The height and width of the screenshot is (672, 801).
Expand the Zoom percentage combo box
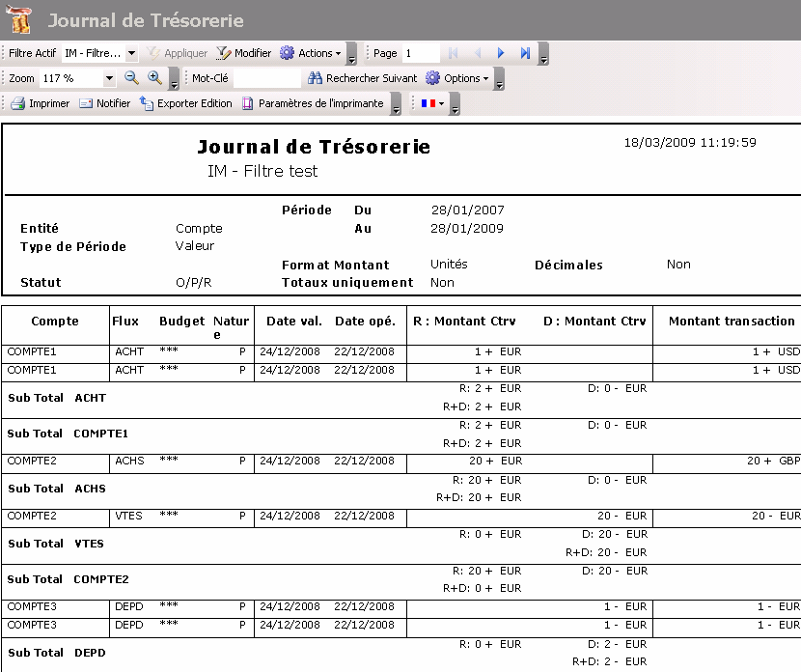coord(109,78)
